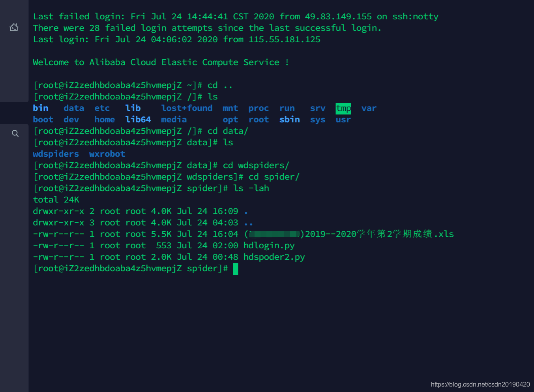Select the blue 'wdspiders' folder in ls output
Image resolution: width=534 pixels, height=392 pixels.
[x=56, y=154]
